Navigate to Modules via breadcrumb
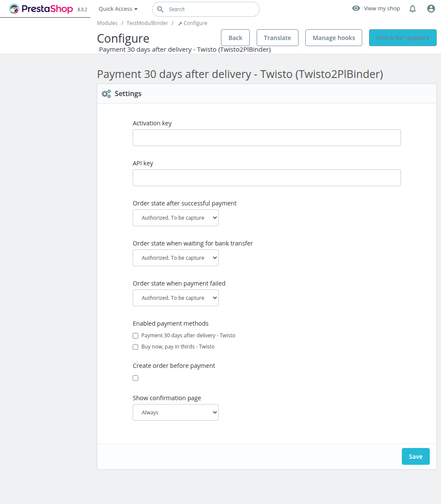This screenshot has width=441, height=504. pyautogui.click(x=107, y=23)
